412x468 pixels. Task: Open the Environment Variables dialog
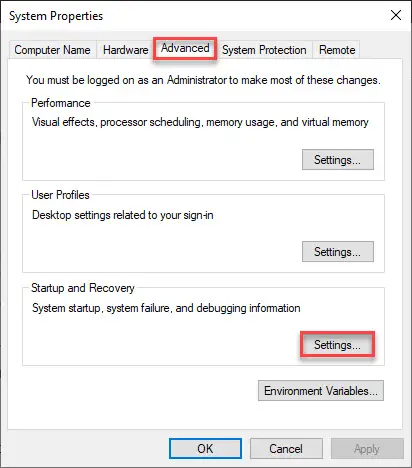tap(321, 391)
